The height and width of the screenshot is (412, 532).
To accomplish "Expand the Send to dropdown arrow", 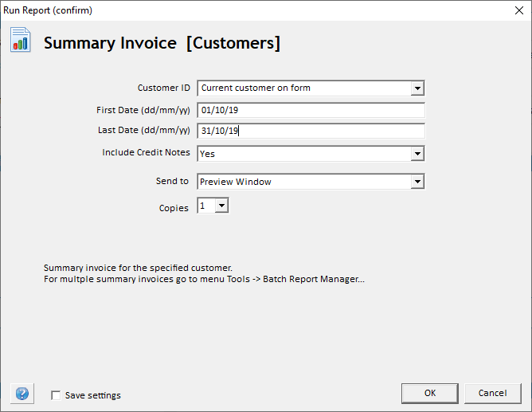I will (417, 182).
